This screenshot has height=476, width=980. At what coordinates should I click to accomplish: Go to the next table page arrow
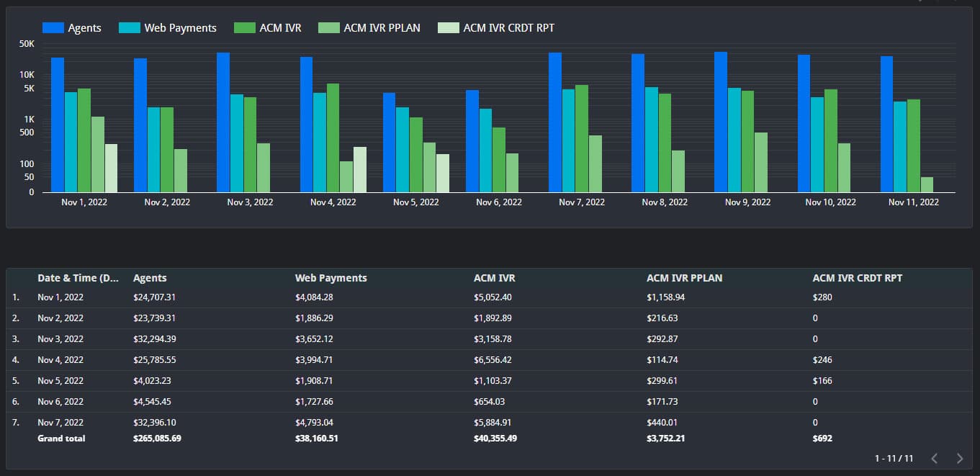pos(959,458)
